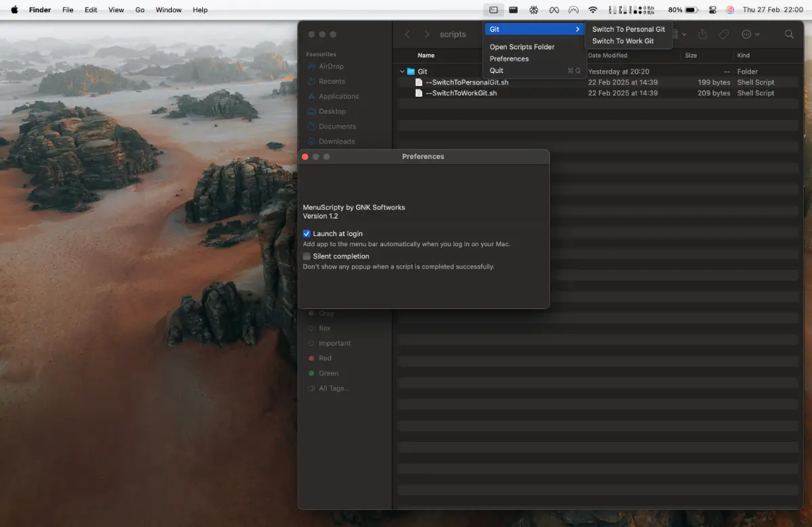Image resolution: width=812 pixels, height=527 pixels.
Task: Open the Wi-Fi status icon
Action: (x=593, y=10)
